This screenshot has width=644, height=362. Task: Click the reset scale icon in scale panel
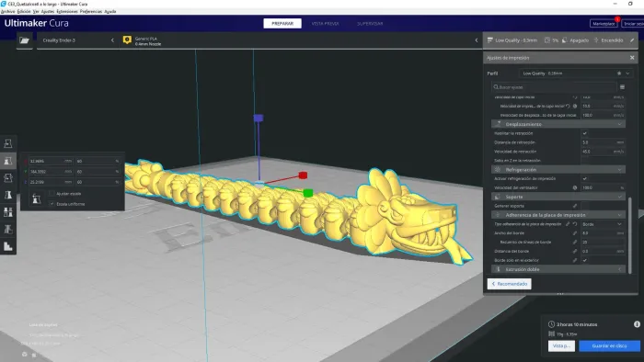pyautogui.click(x=36, y=198)
